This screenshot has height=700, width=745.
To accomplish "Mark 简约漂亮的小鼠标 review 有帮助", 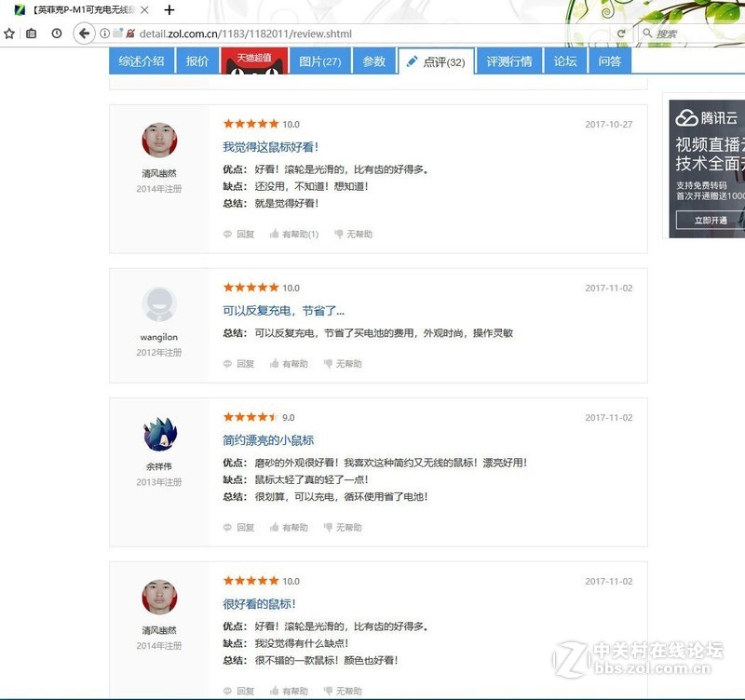I will pos(289,527).
